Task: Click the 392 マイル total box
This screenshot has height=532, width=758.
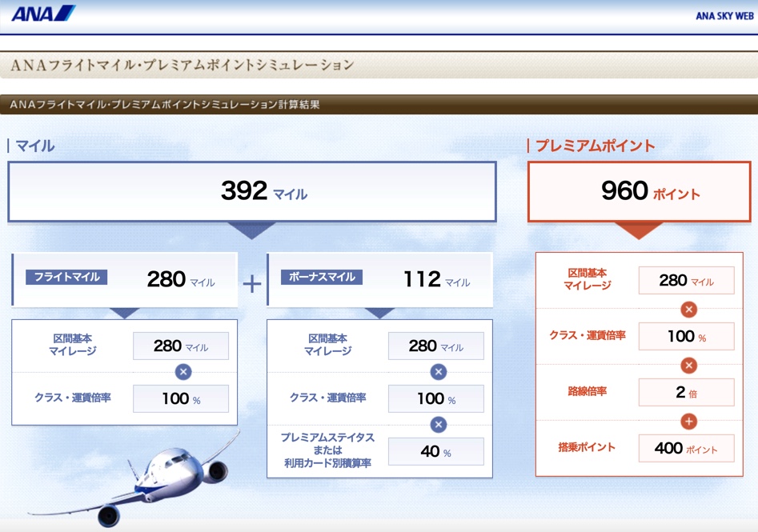Action: [252, 191]
